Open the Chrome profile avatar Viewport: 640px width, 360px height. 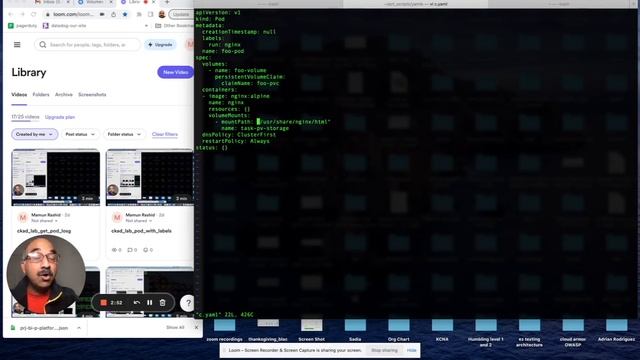click(162, 14)
